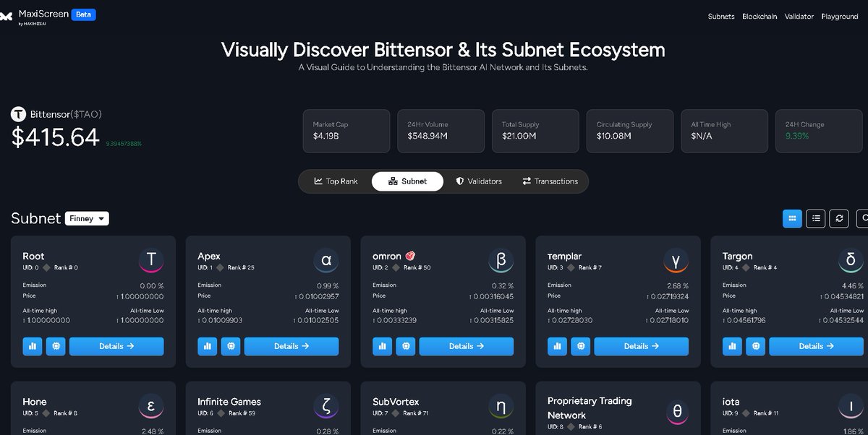This screenshot has height=435, width=868.
Task: Click the omron beta symbol avatar
Action: 501,260
